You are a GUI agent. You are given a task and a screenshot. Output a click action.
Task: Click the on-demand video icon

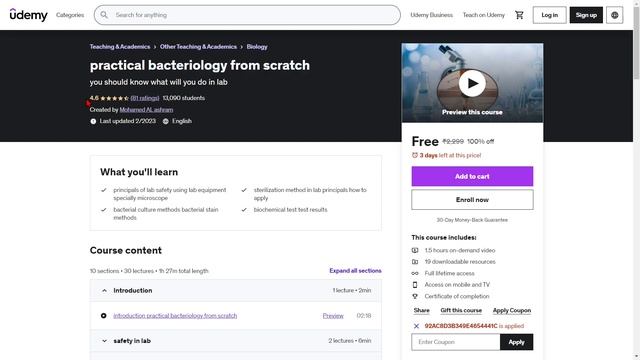(415, 250)
